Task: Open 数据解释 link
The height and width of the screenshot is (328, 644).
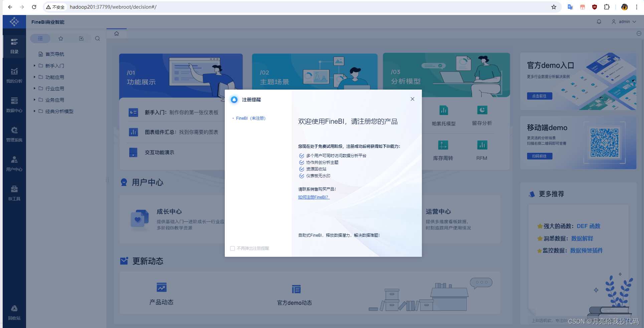Action: (582, 239)
